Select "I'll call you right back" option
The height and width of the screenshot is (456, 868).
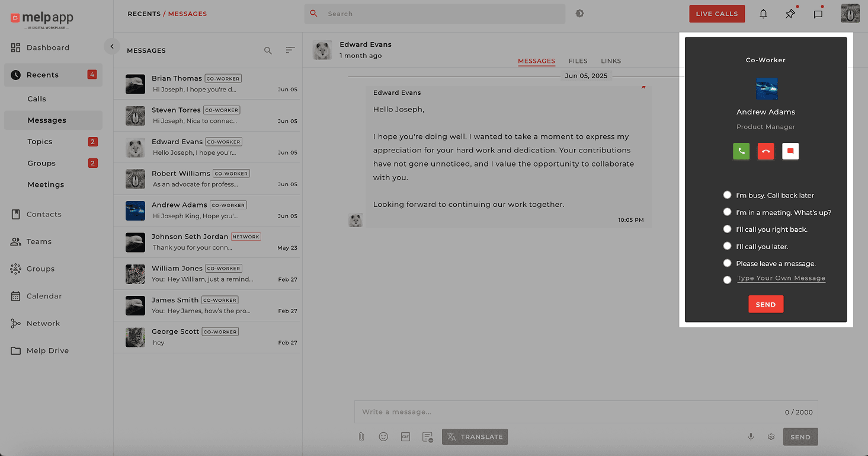[727, 229]
